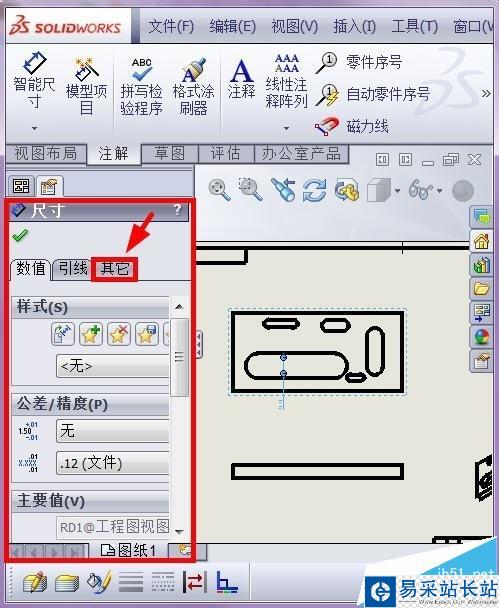Click the Line Color paint icon
This screenshot has width=499, height=608.
99,582
